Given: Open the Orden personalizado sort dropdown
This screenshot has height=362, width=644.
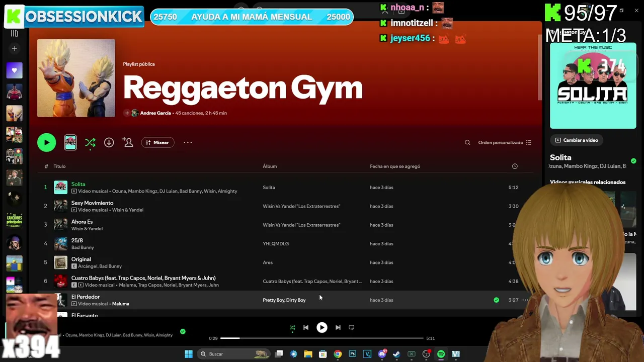Looking at the screenshot, I should click(x=505, y=142).
